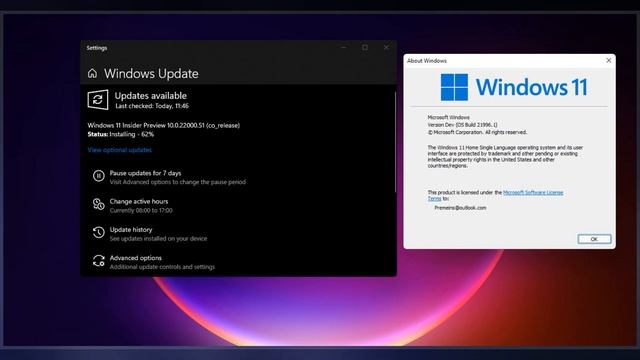Click the clock icon for Change active hours

click(x=98, y=204)
